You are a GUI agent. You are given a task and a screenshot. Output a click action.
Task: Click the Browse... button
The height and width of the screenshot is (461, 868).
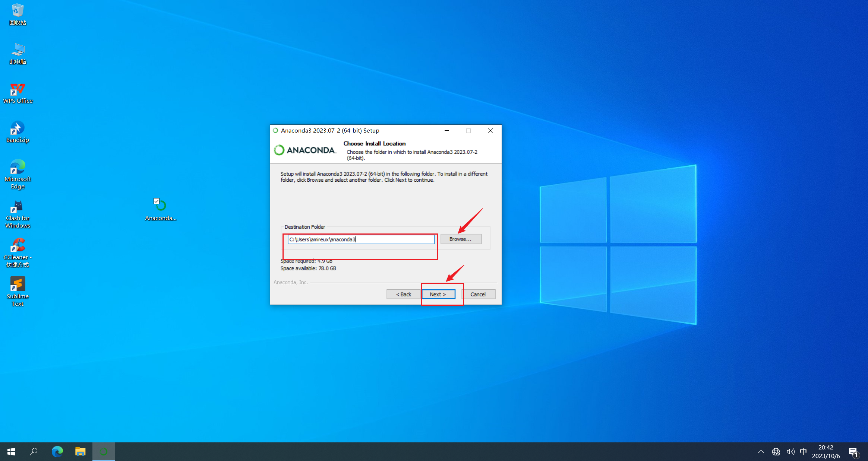(461, 239)
